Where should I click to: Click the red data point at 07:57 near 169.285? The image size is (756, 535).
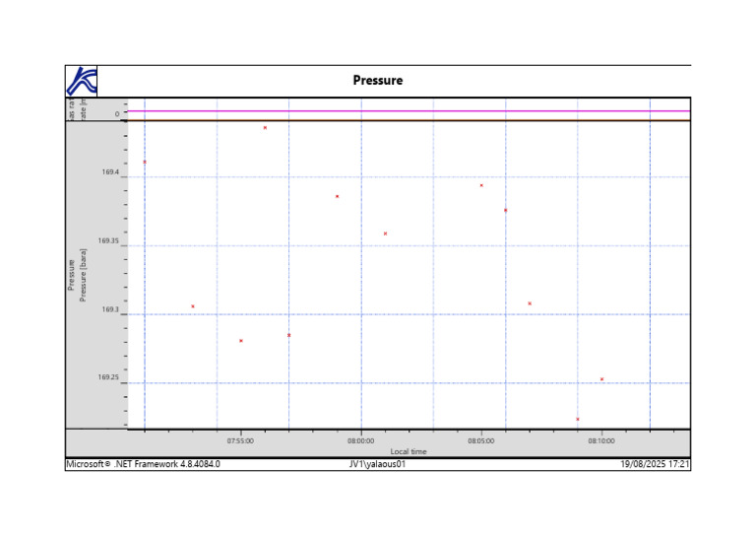coord(288,335)
